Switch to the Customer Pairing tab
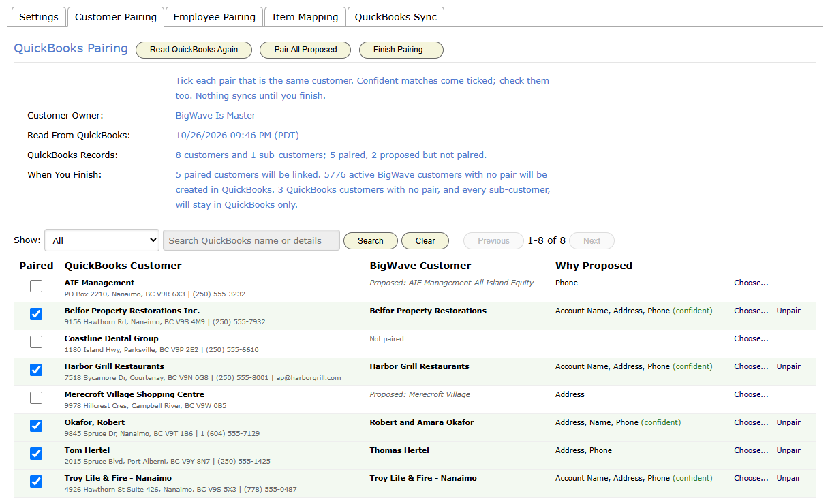 (x=116, y=17)
